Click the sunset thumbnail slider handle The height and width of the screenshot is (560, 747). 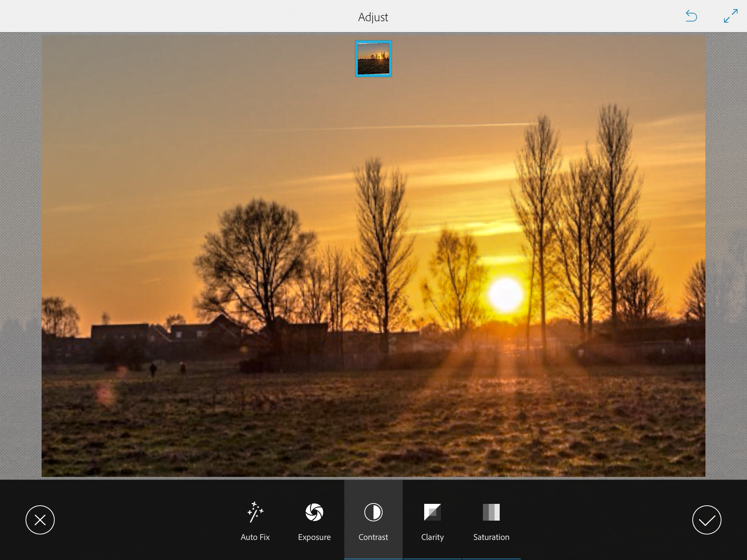click(x=373, y=59)
